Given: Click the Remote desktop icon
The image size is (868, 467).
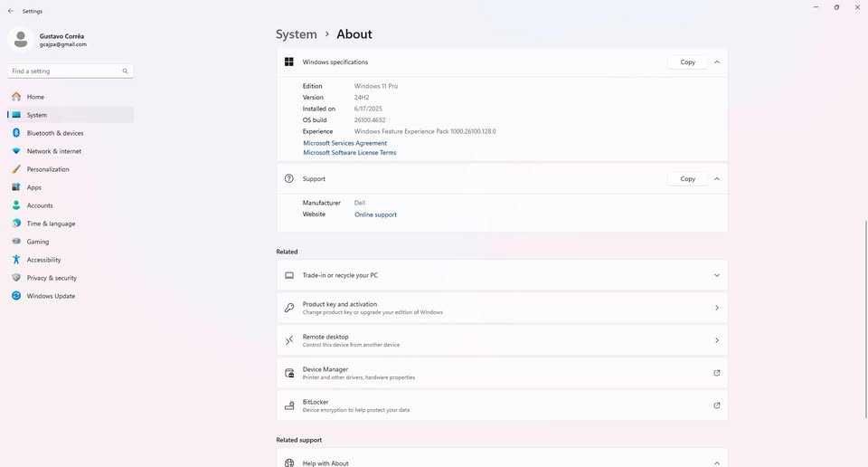Looking at the screenshot, I should pos(289,340).
